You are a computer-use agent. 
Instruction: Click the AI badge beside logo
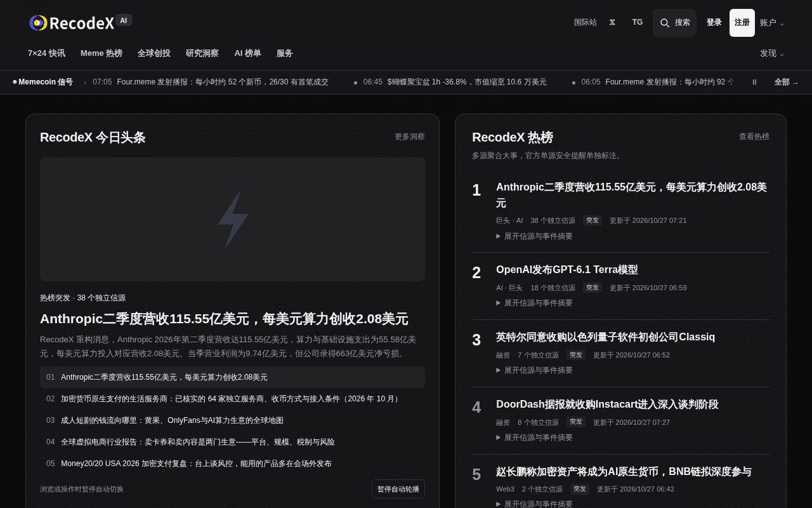[124, 20]
